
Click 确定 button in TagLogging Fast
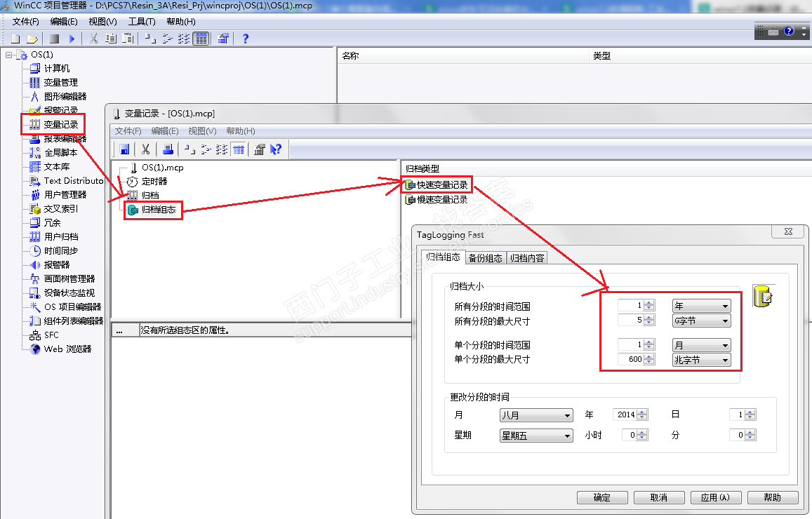[601, 497]
